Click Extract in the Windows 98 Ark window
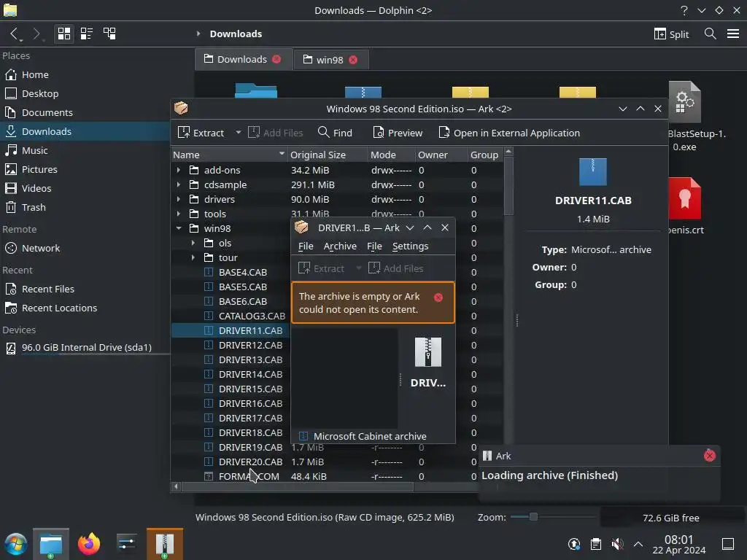This screenshot has height=560, width=747. click(x=201, y=133)
